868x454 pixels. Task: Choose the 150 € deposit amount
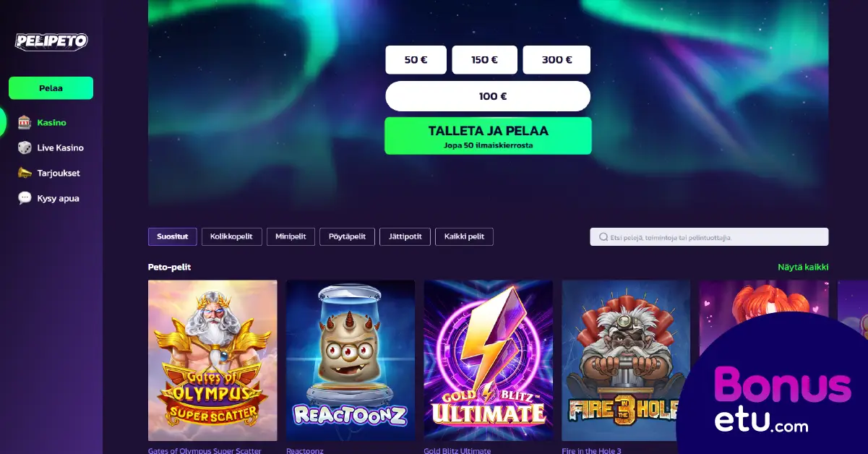(484, 60)
